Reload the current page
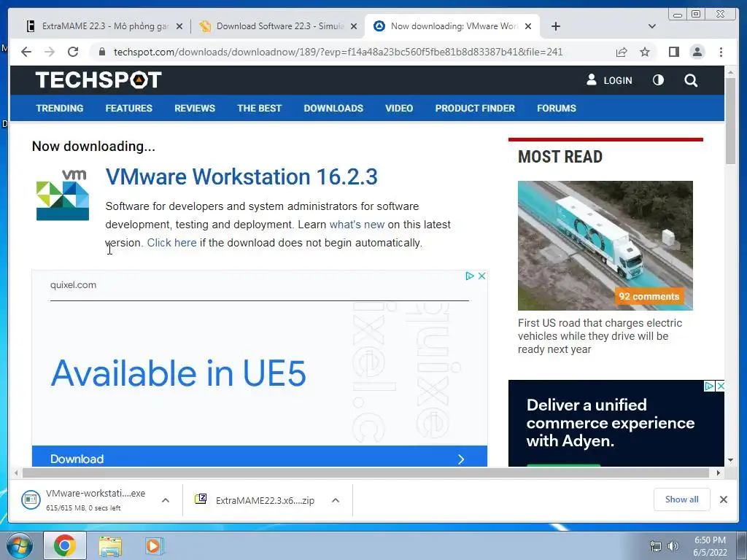The image size is (747, 560). pyautogui.click(x=73, y=52)
